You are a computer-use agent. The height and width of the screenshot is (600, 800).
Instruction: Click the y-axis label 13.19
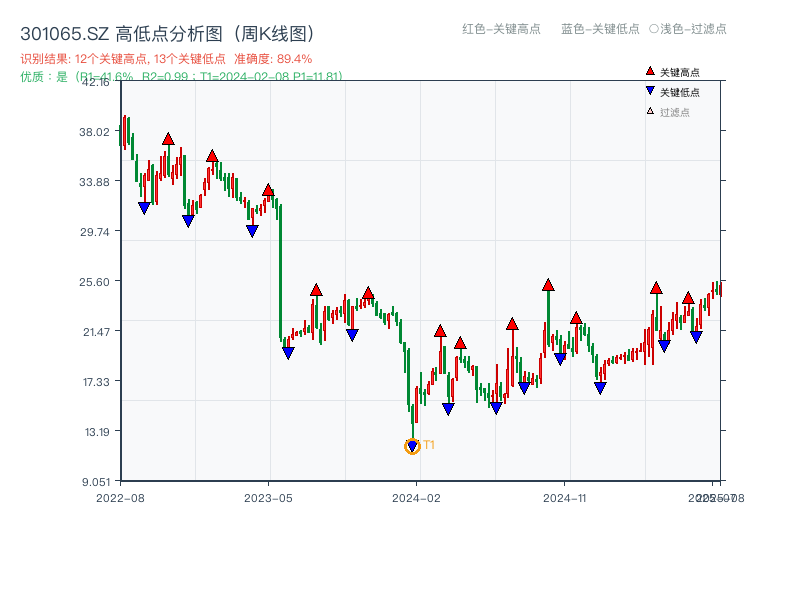[96, 432]
